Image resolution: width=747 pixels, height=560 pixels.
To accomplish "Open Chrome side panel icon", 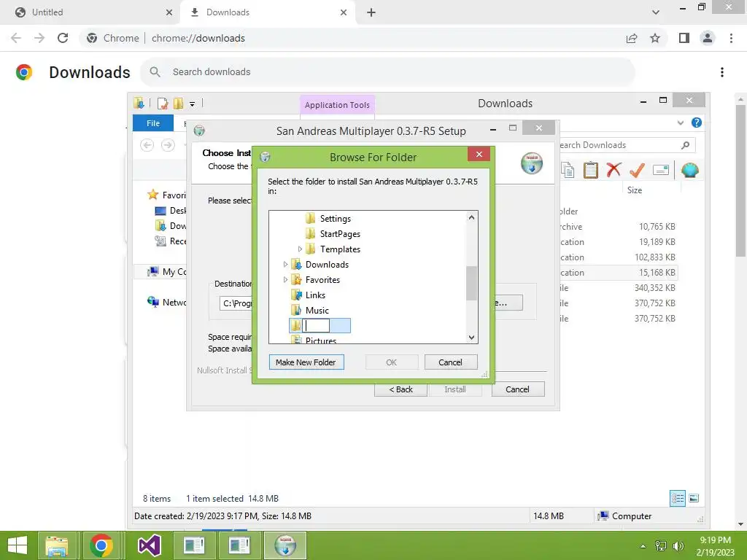I will pos(684,38).
